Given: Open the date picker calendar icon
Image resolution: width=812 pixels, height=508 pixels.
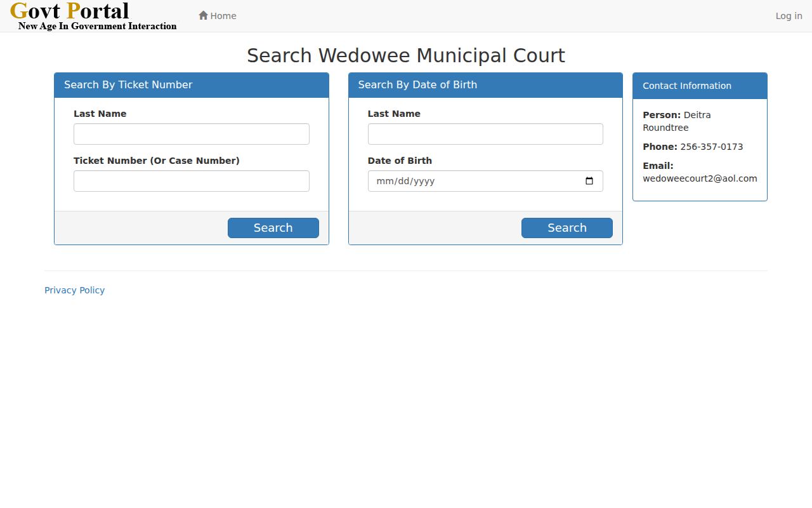Looking at the screenshot, I should 589,181.
